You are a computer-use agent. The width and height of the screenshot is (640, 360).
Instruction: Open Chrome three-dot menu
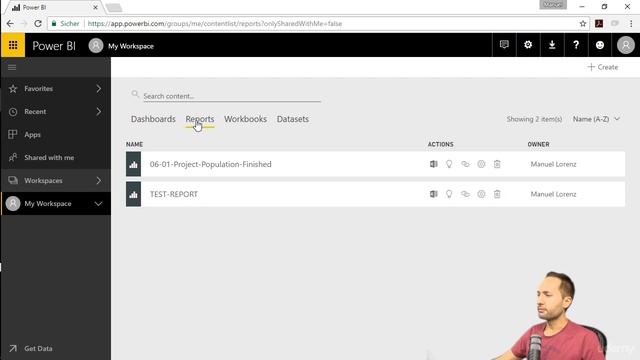pos(631,24)
